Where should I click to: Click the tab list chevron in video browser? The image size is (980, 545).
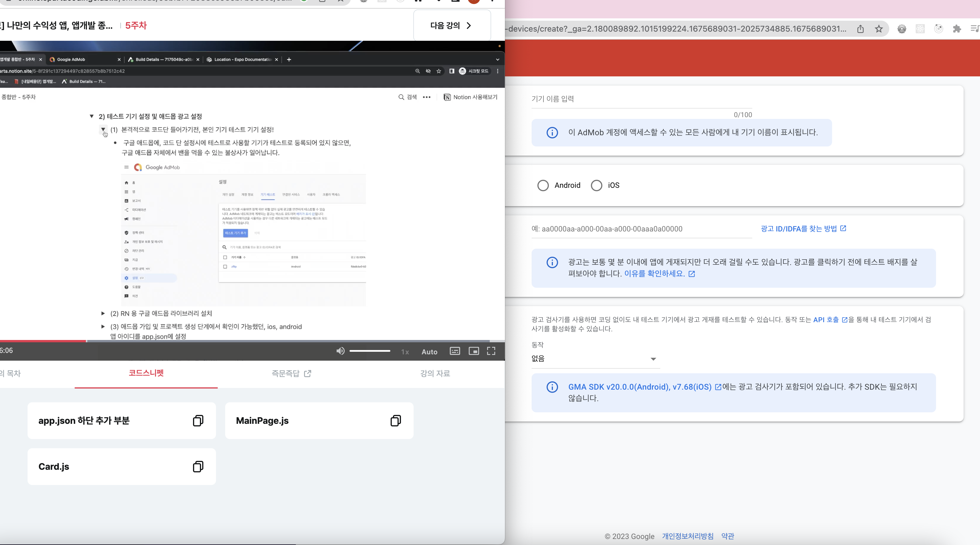point(497,60)
